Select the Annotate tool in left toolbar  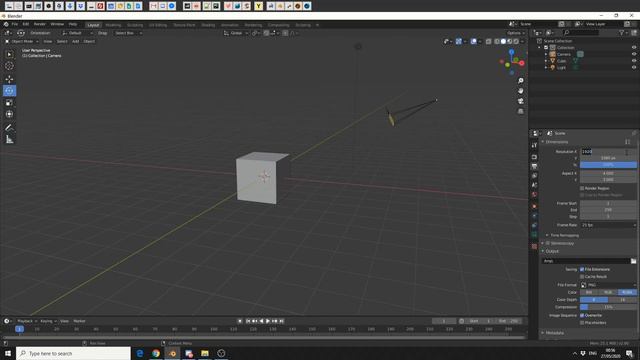coord(9,128)
